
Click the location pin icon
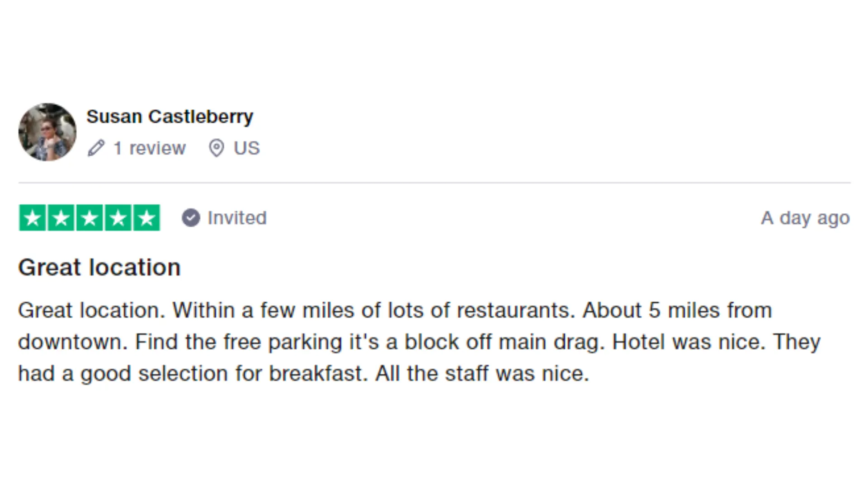pos(217,148)
